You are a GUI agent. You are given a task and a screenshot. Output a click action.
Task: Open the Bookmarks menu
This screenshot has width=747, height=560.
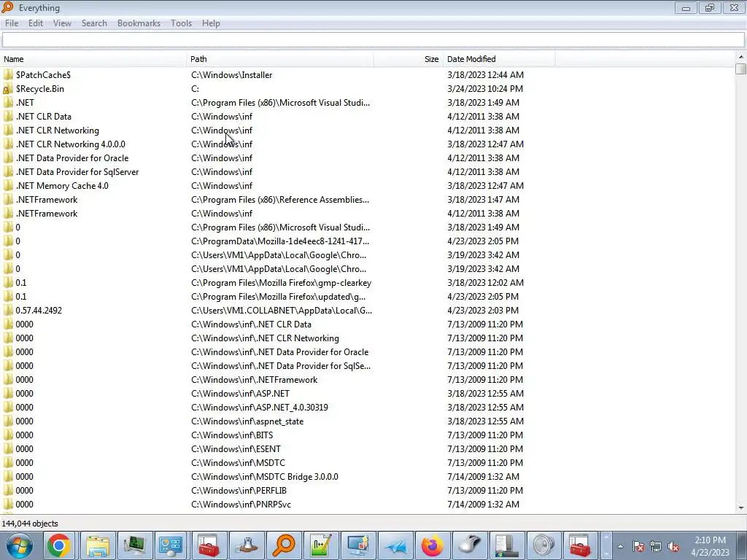coord(139,23)
